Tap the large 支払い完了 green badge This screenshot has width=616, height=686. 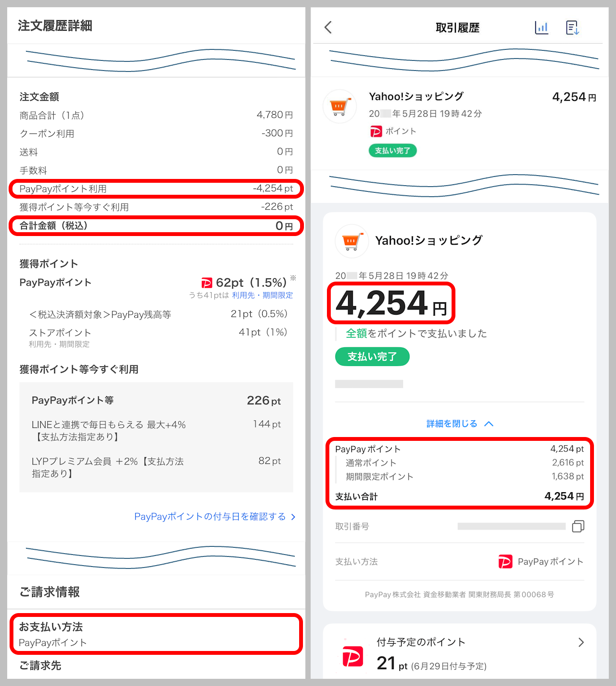pos(372,357)
